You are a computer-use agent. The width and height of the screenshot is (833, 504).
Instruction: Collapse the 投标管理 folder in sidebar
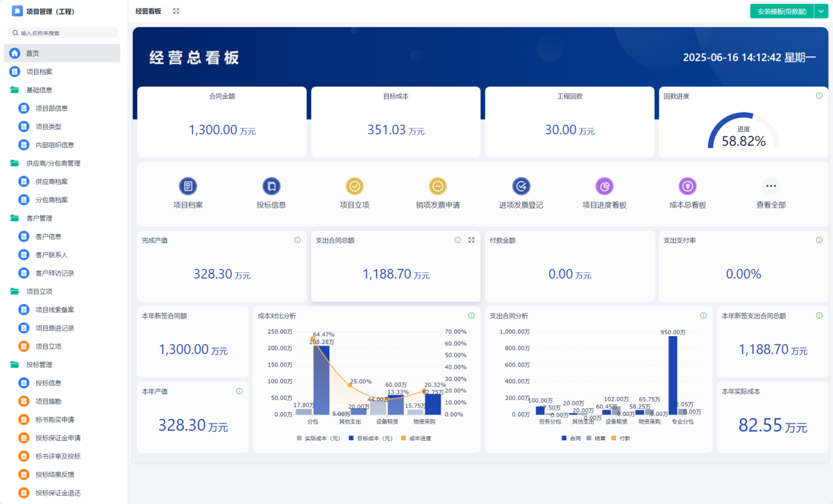(39, 364)
